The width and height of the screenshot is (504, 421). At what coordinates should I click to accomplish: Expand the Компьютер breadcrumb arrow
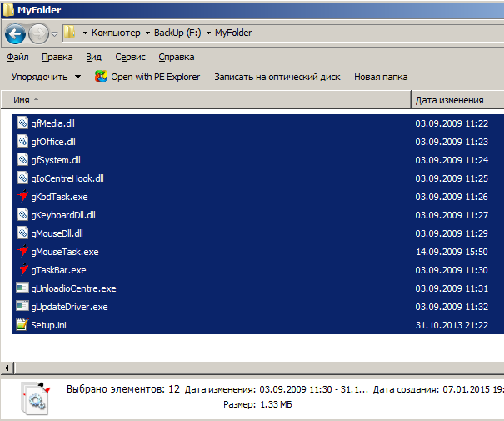pos(147,33)
